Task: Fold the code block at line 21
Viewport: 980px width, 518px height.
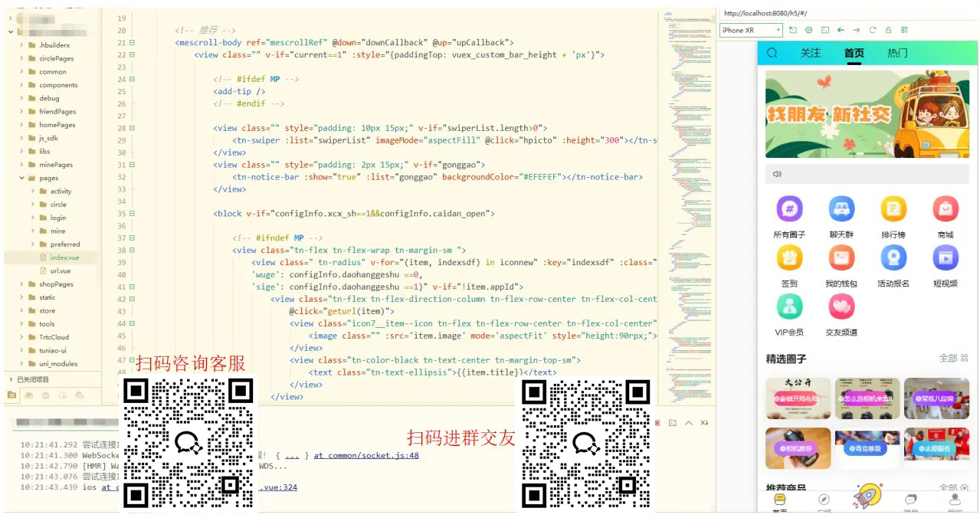Action: pos(132,43)
